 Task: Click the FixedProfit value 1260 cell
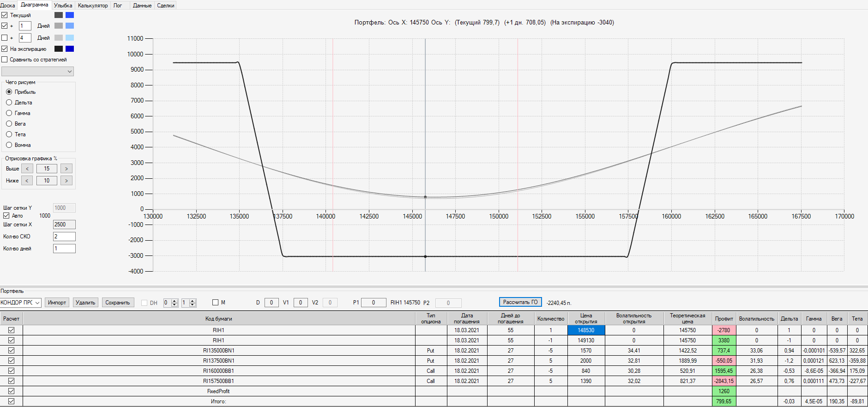(x=724, y=391)
